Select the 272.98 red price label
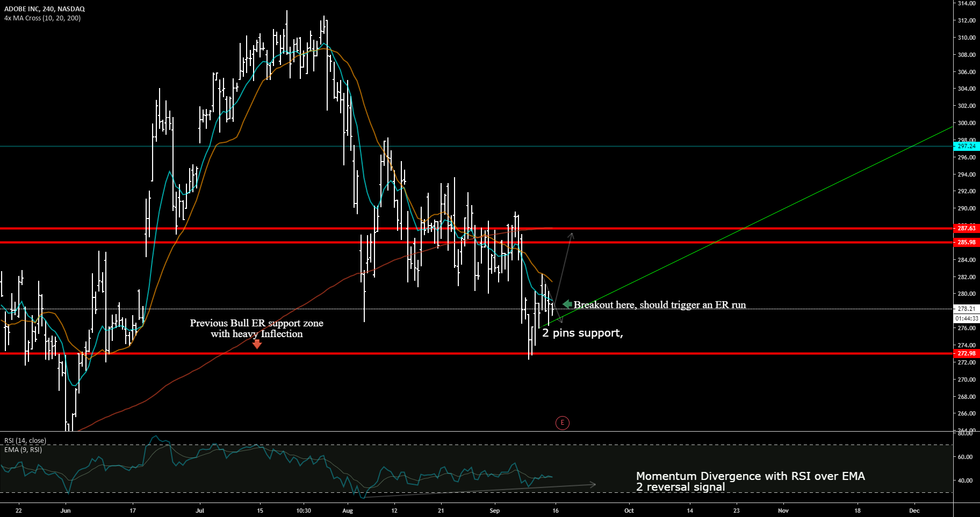 pyautogui.click(x=967, y=353)
